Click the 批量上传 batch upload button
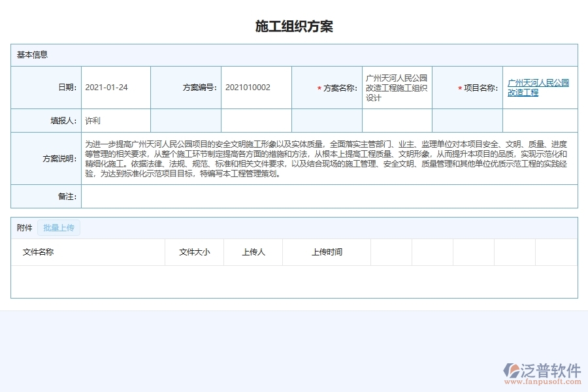 tap(59, 227)
